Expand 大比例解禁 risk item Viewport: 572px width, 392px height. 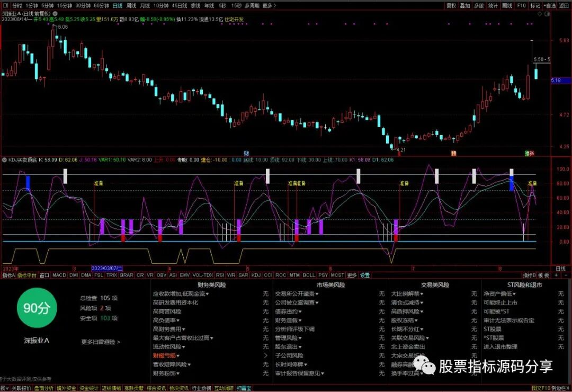point(407,294)
